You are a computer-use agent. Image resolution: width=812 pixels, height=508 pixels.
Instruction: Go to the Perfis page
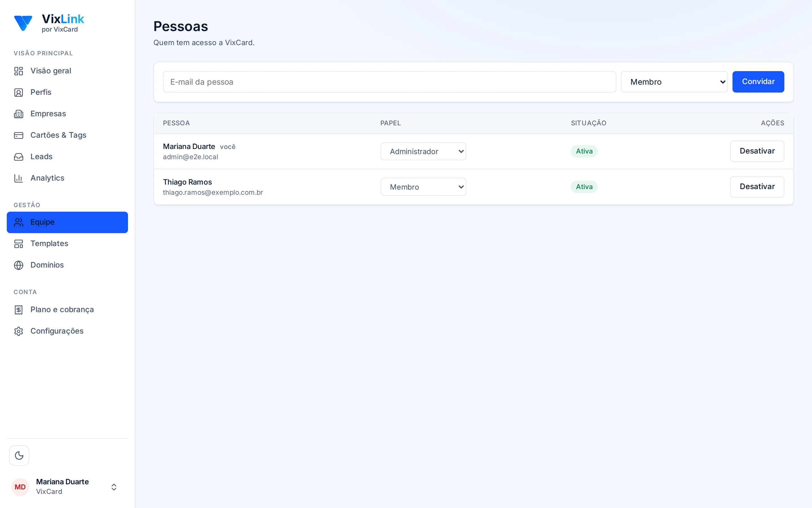click(x=67, y=92)
